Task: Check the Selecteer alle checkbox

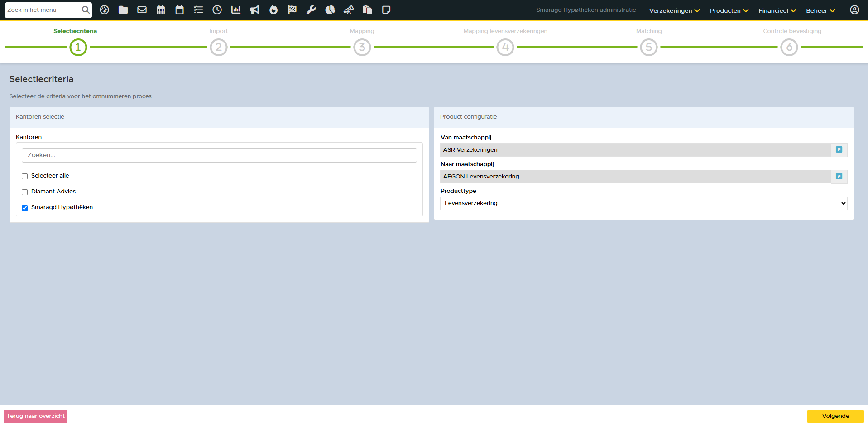Action: click(x=25, y=176)
